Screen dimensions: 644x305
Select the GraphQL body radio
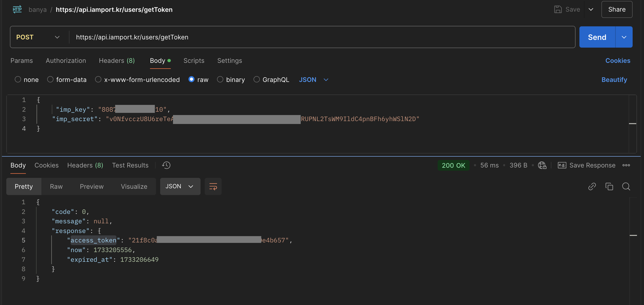point(256,80)
